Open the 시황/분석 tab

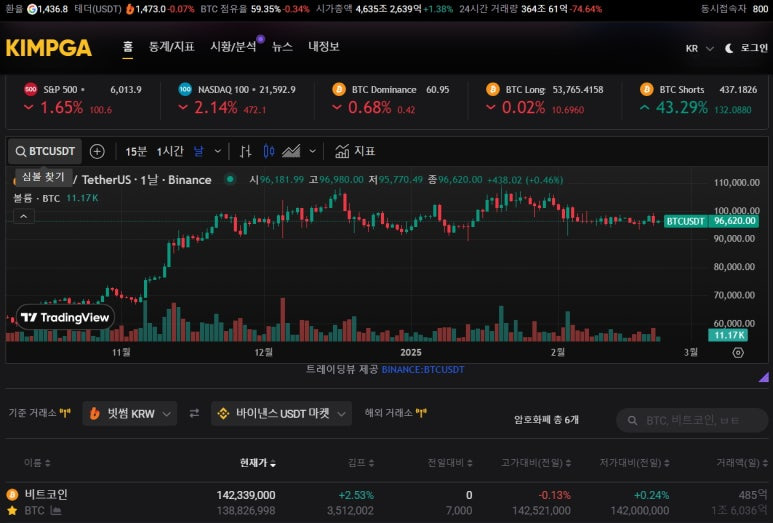233,47
